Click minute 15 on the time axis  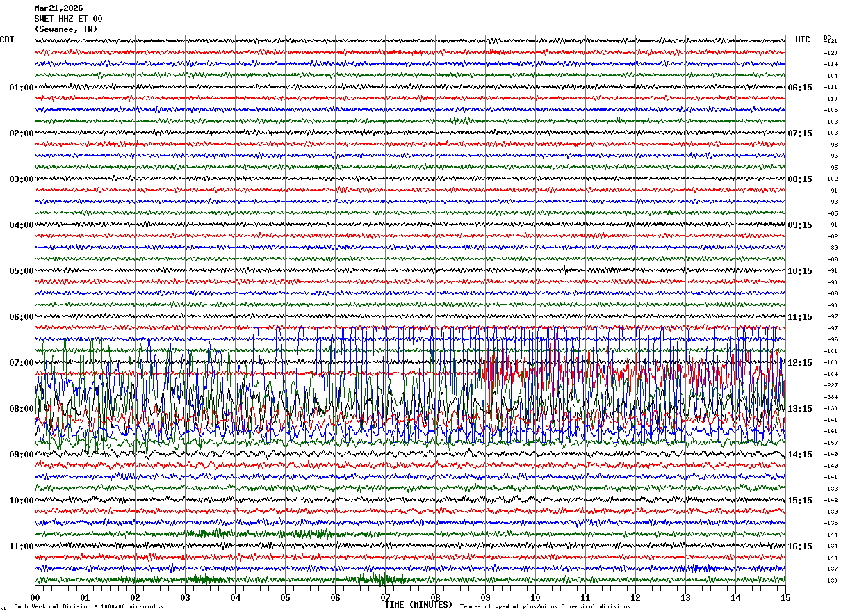(785, 597)
